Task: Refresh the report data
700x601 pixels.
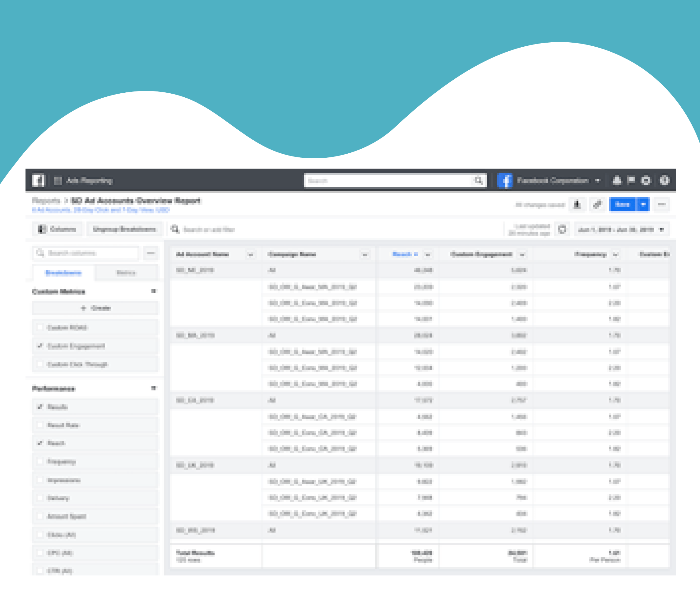Action: tap(562, 229)
